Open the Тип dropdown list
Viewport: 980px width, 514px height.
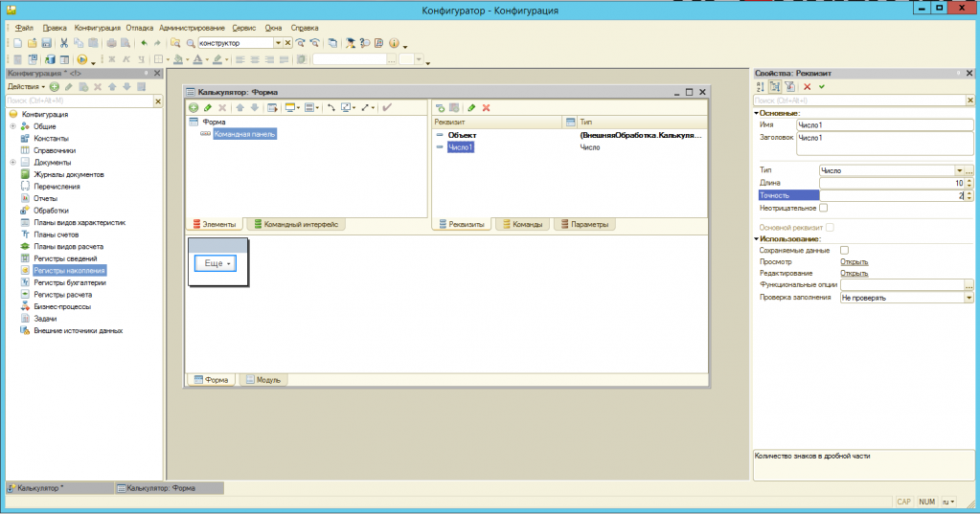pos(959,170)
